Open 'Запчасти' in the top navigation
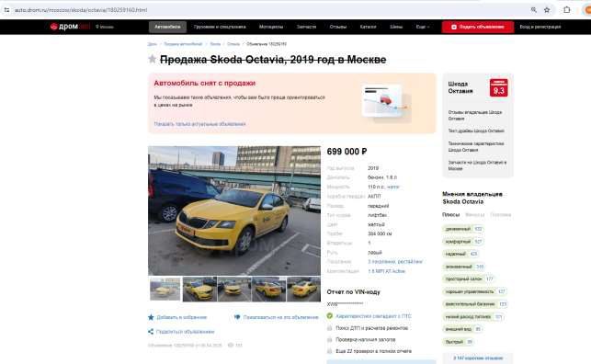This screenshot has height=364, width=591. [x=306, y=27]
